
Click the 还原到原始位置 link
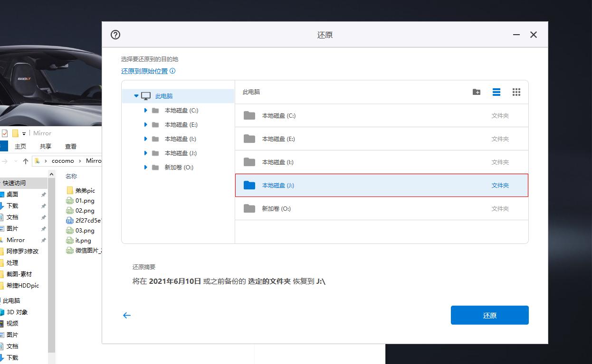[145, 70]
